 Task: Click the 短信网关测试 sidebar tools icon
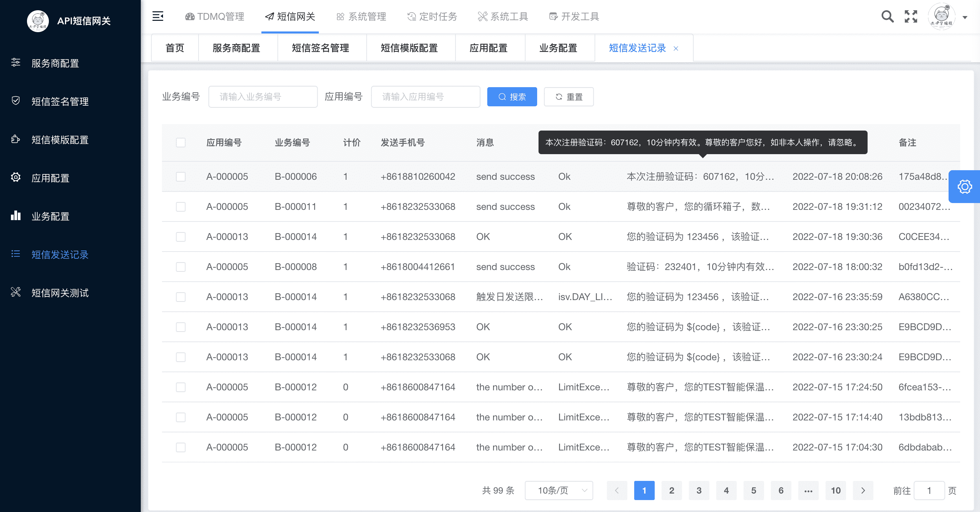pyautogui.click(x=16, y=292)
